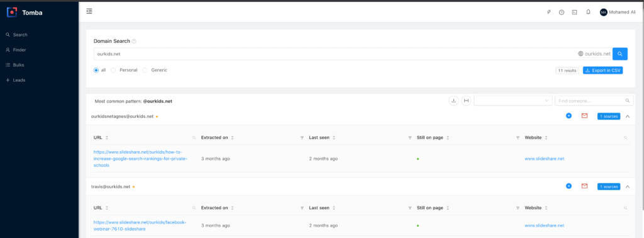Screen dimensions: 644x238
Task: Click 1 sources badge for travis@ourkids.net
Action: tap(609, 186)
